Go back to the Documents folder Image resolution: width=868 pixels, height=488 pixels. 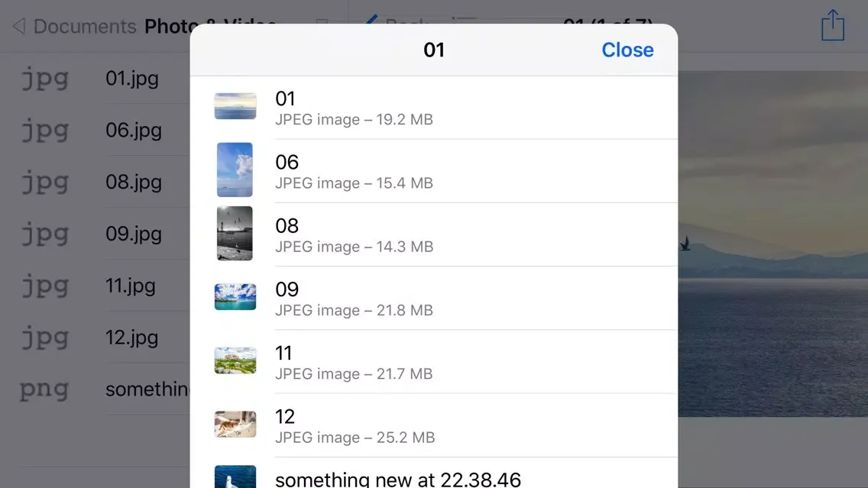tap(73, 26)
